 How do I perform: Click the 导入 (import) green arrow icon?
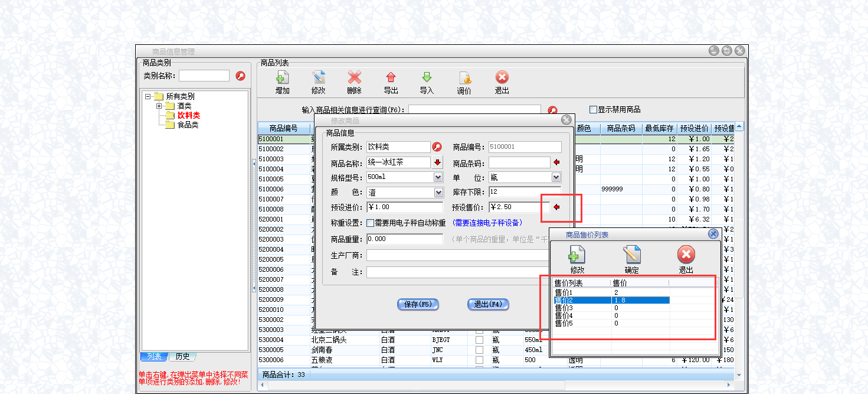[427, 78]
